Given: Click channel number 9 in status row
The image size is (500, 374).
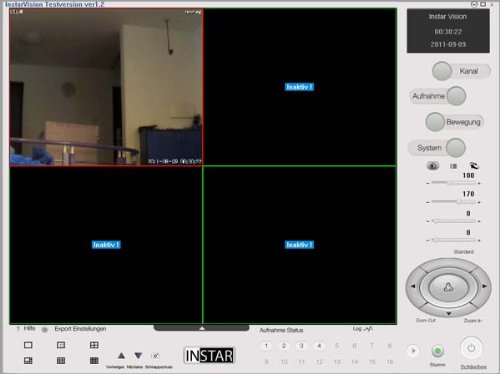Looking at the screenshot, I should (266, 361).
